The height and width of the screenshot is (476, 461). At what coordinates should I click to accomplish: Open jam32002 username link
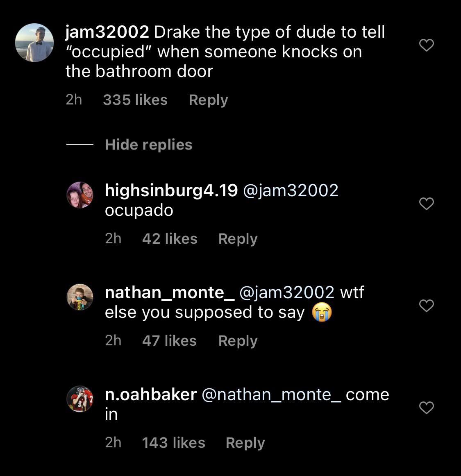tap(107, 32)
